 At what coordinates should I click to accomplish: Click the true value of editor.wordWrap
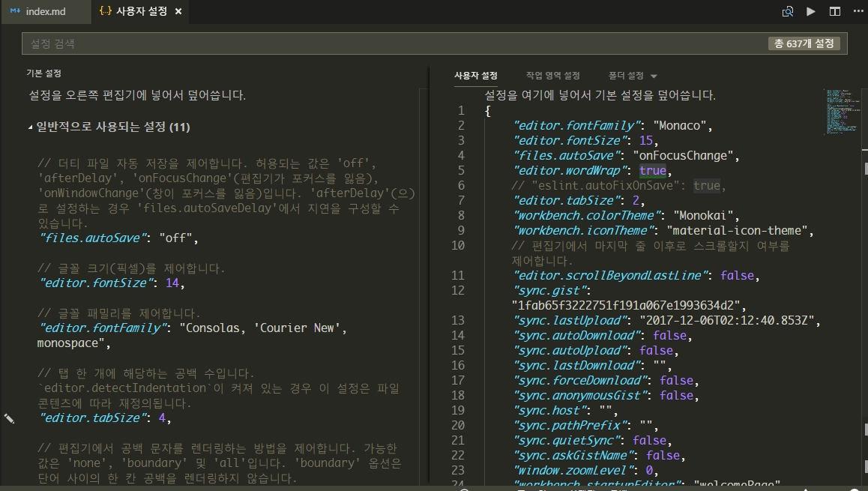(653, 170)
